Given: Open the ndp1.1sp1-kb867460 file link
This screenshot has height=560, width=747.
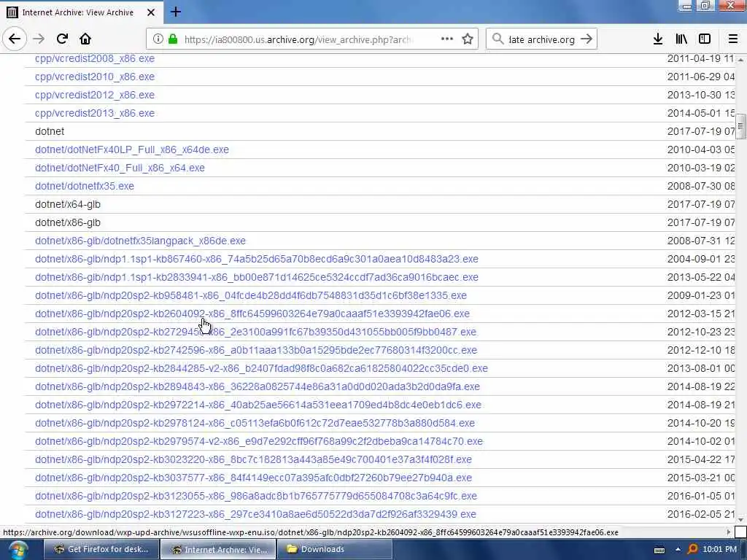Looking at the screenshot, I should point(257,259).
